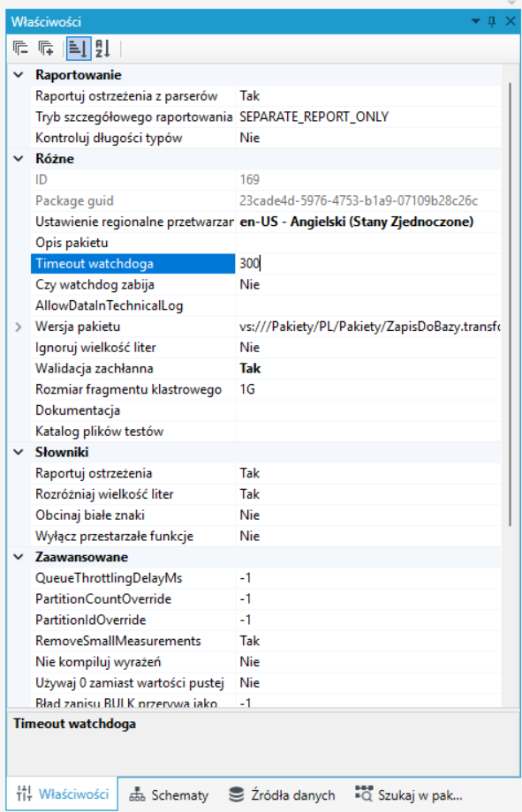
Task: Select the AllowDataInTechnicalLog property
Action: [x=110, y=306]
